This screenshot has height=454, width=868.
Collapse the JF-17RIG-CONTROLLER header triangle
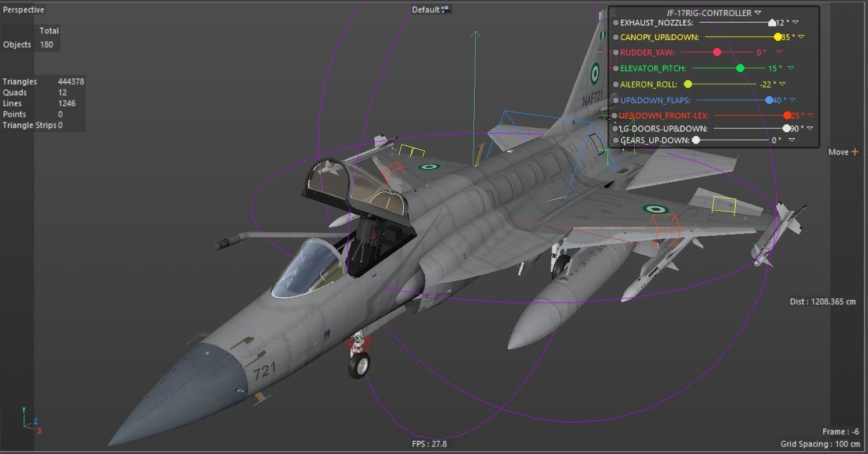click(x=758, y=13)
